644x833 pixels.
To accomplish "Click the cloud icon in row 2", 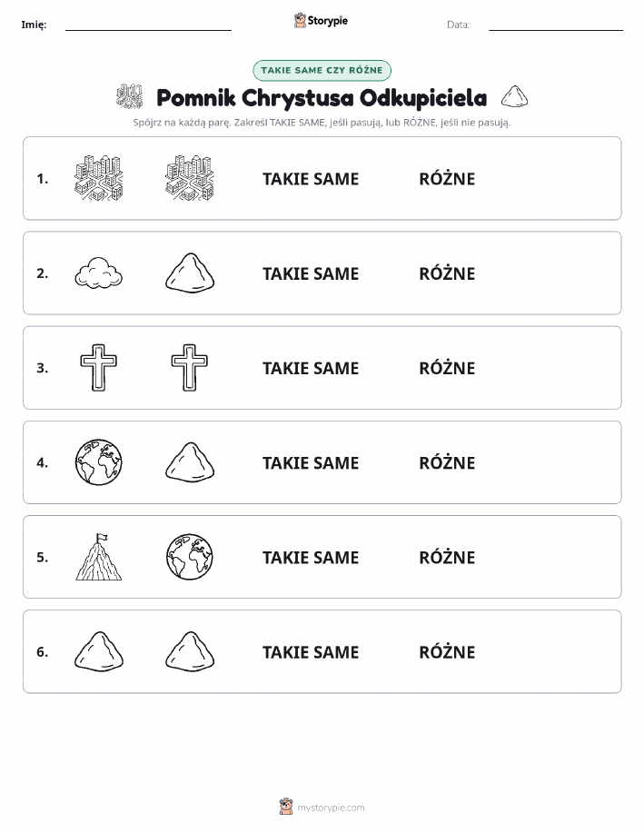I will (x=99, y=273).
